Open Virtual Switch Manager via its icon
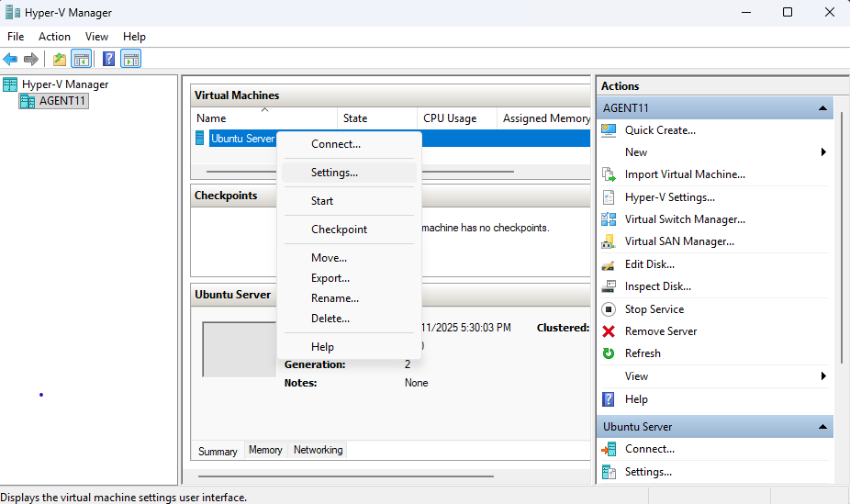Image resolution: width=850 pixels, height=504 pixels. coord(609,219)
